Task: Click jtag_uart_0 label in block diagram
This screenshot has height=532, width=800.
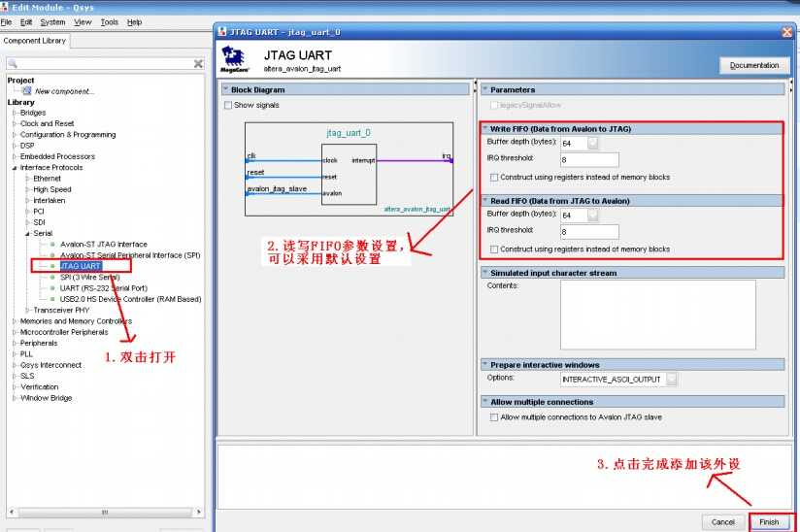Action: click(x=349, y=133)
